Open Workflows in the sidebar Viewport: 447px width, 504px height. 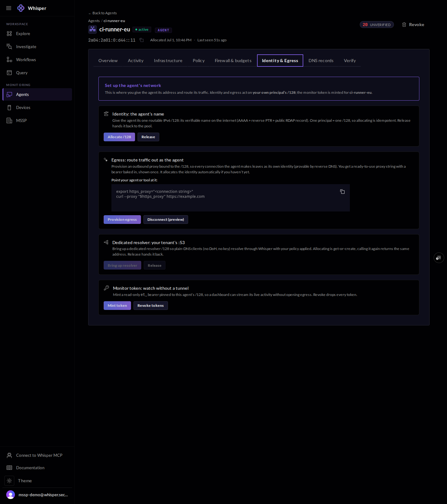pos(37,60)
